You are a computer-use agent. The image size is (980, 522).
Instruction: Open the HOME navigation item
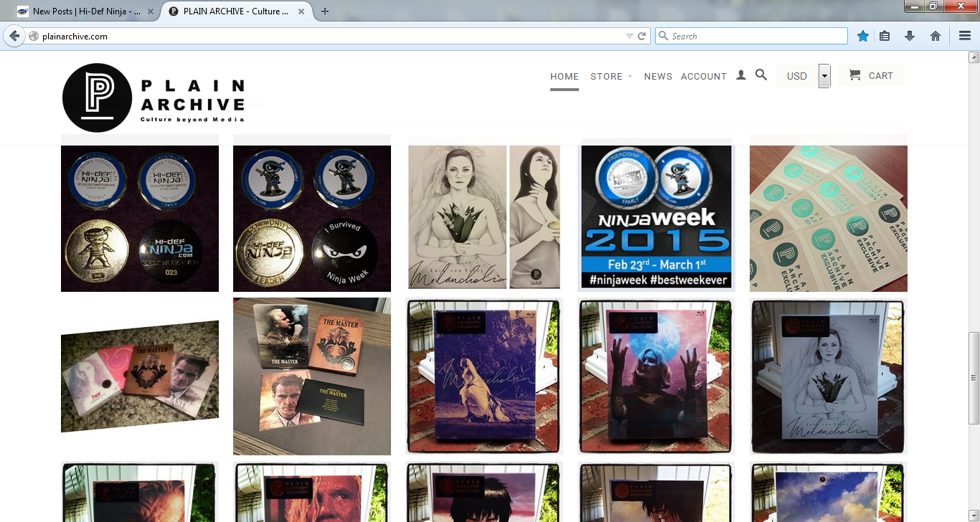pyautogui.click(x=565, y=76)
